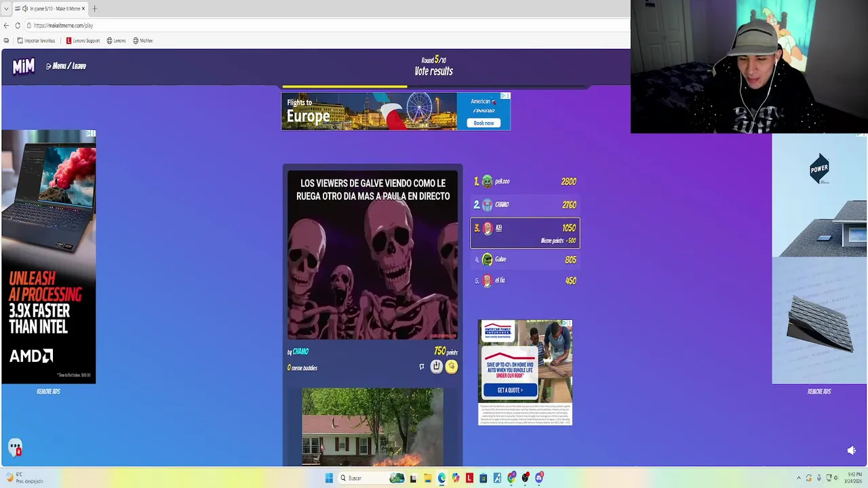
Task: Open the burning house meme image
Action: (372, 427)
